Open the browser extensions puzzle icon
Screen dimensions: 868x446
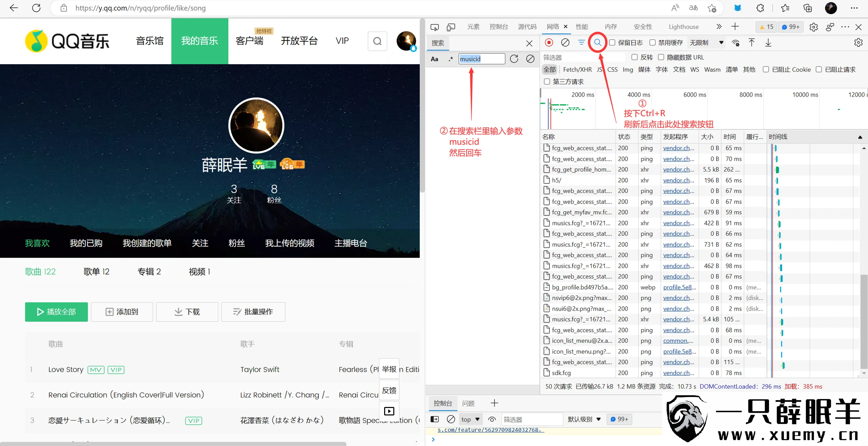pos(760,8)
